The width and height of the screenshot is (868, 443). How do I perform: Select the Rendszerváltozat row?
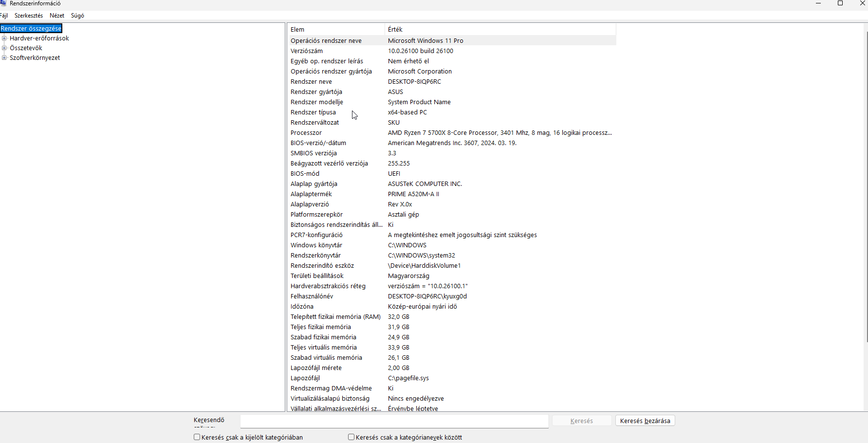(452, 123)
